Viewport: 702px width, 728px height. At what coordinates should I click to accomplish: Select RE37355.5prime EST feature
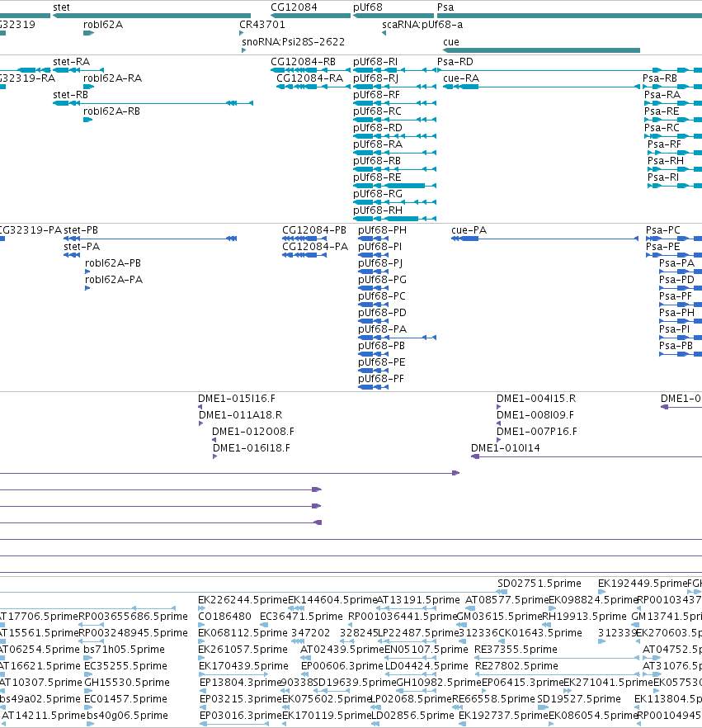(558, 658)
